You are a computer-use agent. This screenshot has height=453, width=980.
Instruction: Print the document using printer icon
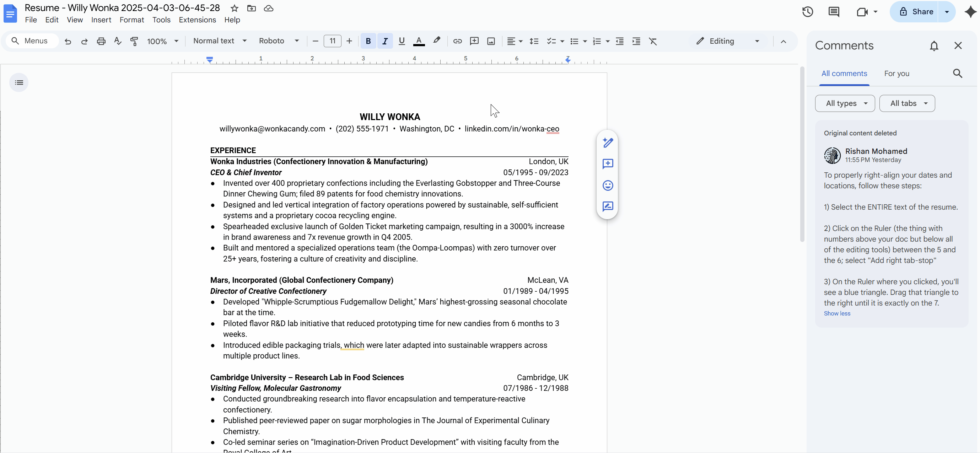(101, 41)
